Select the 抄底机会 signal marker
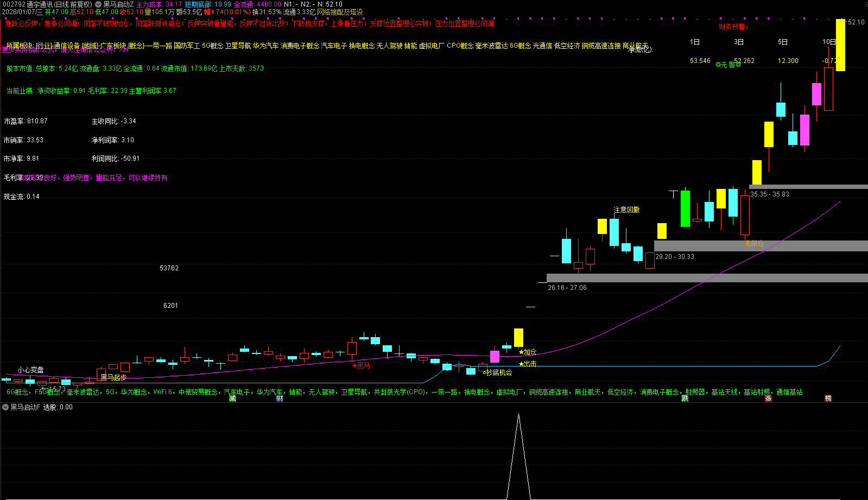Viewport: 868px width, 500px height. 498,372
